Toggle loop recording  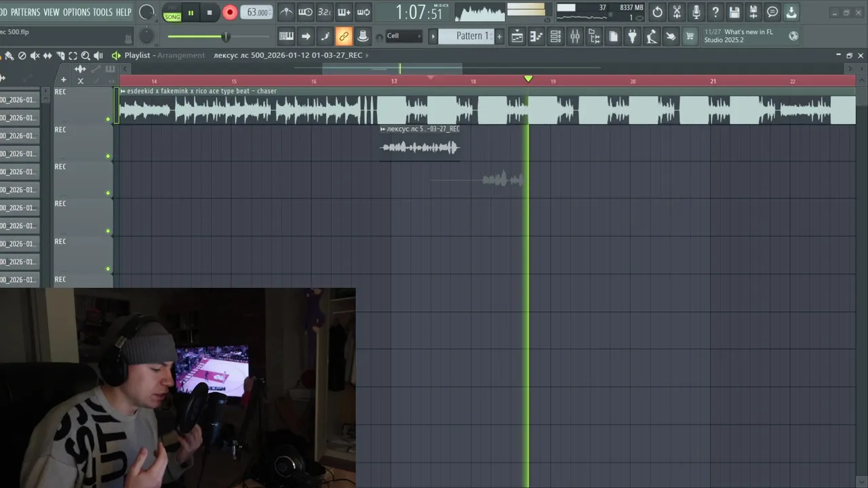coord(364,12)
